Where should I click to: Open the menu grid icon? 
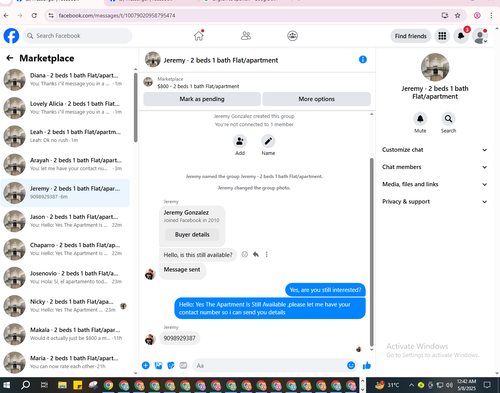click(442, 36)
